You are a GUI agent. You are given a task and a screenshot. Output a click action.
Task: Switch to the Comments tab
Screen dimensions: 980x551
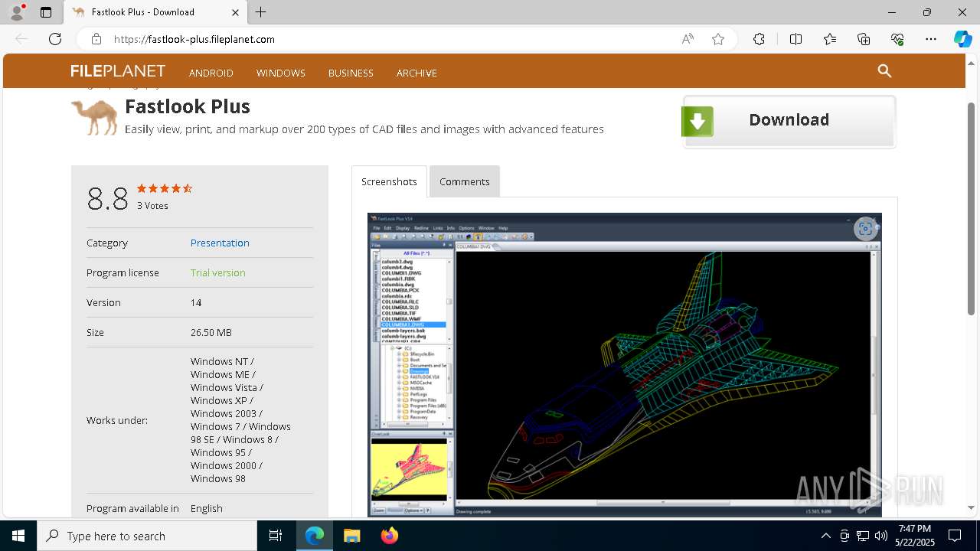click(x=465, y=181)
